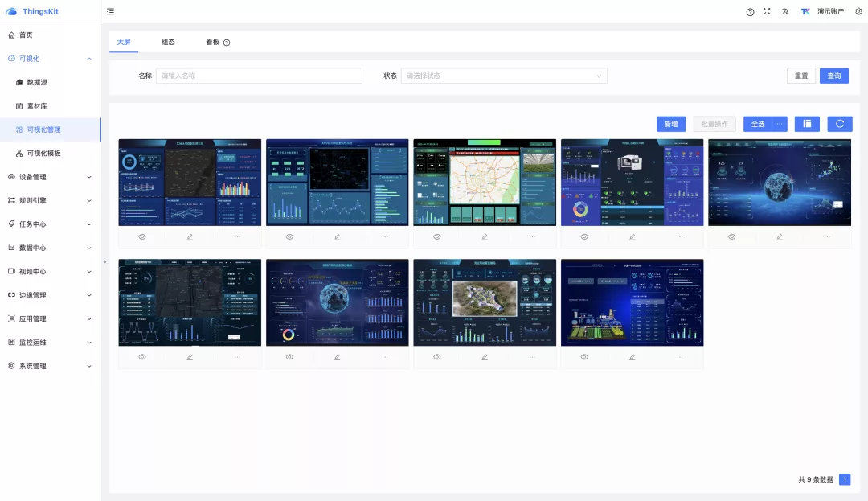Click the edit pencil on the first dashboard card

[x=190, y=236]
